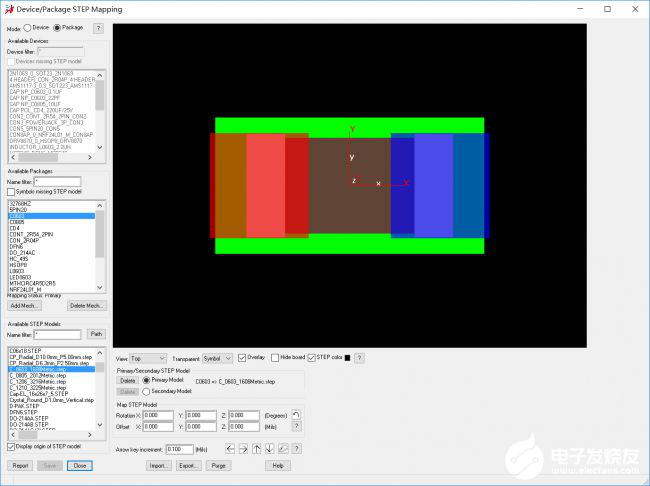The width and height of the screenshot is (650, 486).
Task: Click the right arrow nudge button
Action: 243,449
